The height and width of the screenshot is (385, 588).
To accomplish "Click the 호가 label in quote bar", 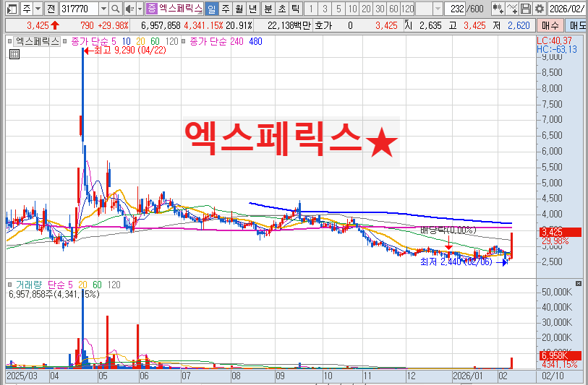I will 323,25.
